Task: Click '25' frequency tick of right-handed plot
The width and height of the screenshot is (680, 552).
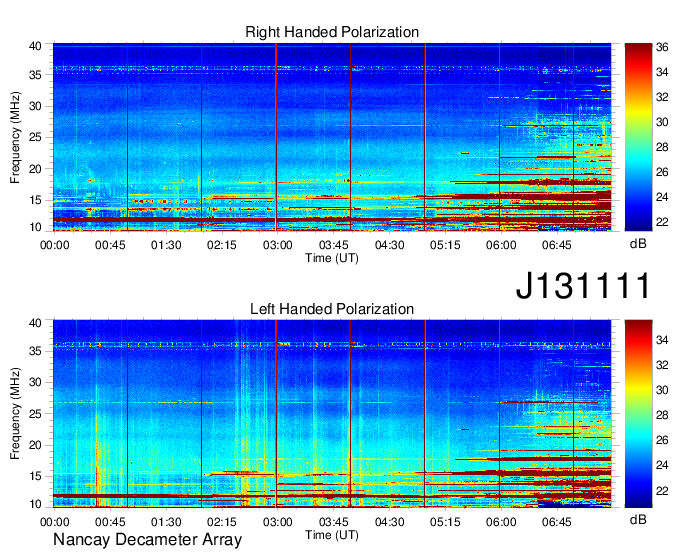Action: pyautogui.click(x=35, y=137)
